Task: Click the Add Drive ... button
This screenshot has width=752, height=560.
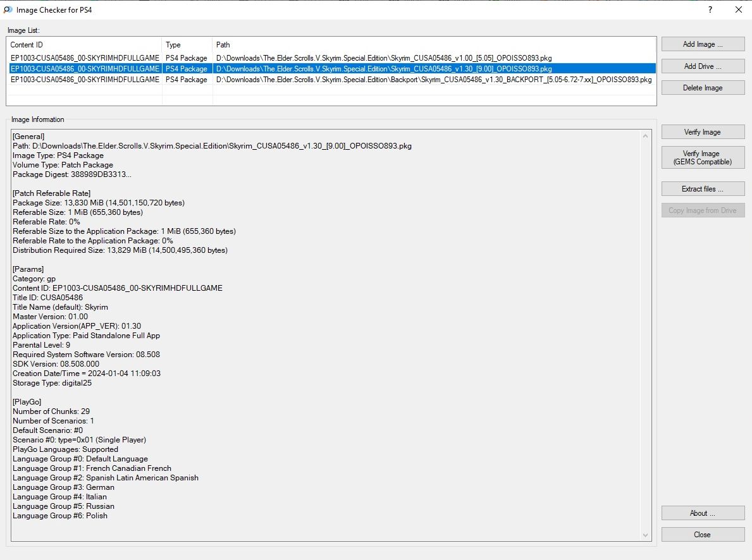Action: (703, 66)
